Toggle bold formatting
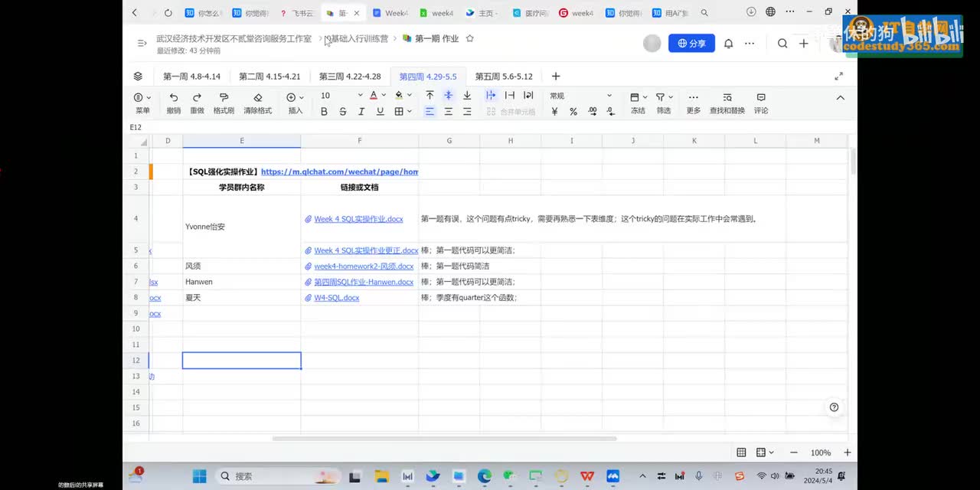This screenshot has width=980, height=490. point(324,112)
